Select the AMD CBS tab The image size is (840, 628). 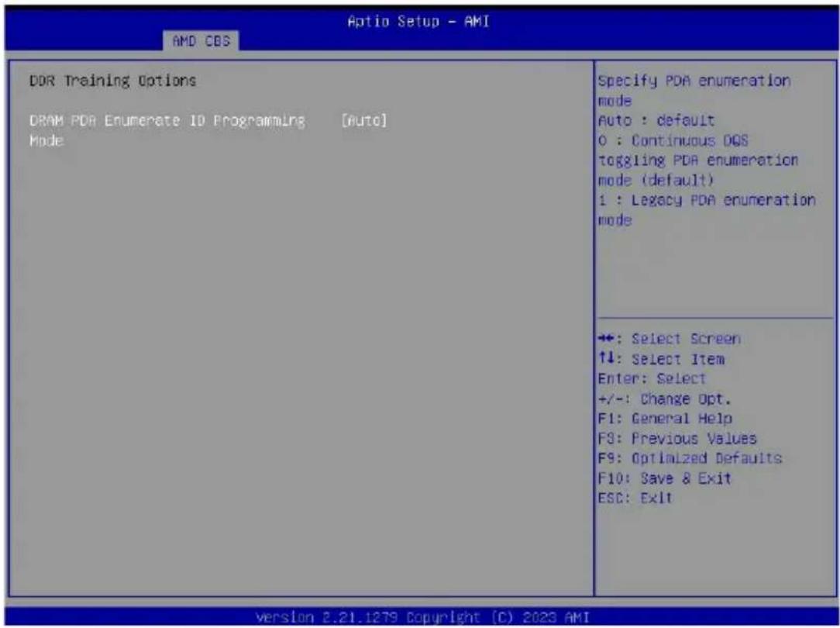tap(201, 41)
